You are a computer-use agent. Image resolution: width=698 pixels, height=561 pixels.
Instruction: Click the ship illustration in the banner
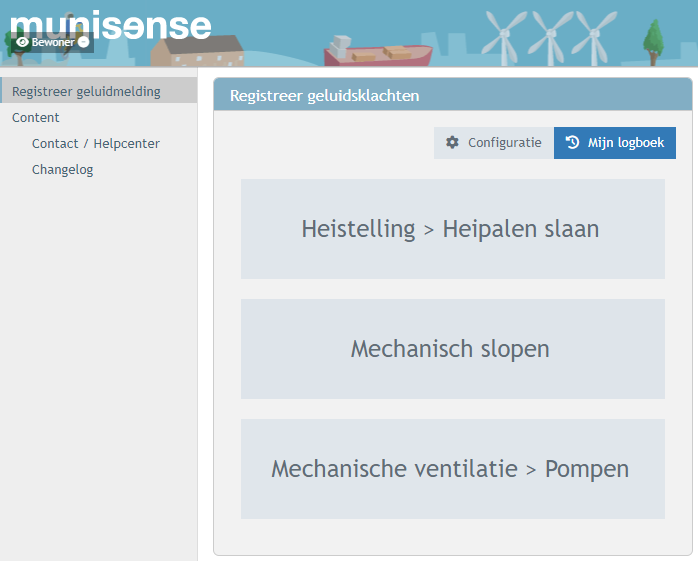(378, 50)
